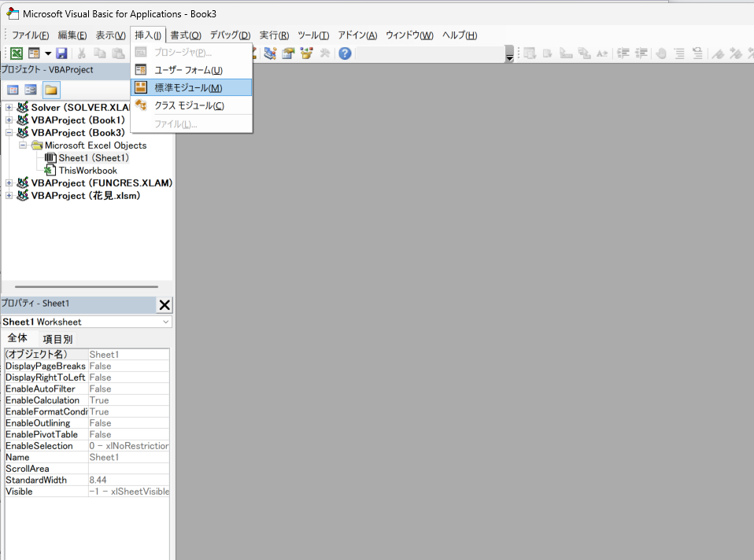Click the Properties Window toolbar icon
The width and height of the screenshot is (754, 560).
288,53
